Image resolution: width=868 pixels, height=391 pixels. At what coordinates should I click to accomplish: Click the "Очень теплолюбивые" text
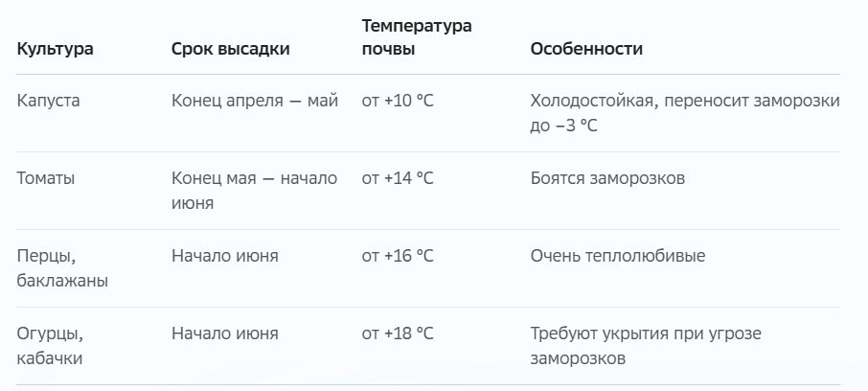click(x=618, y=256)
